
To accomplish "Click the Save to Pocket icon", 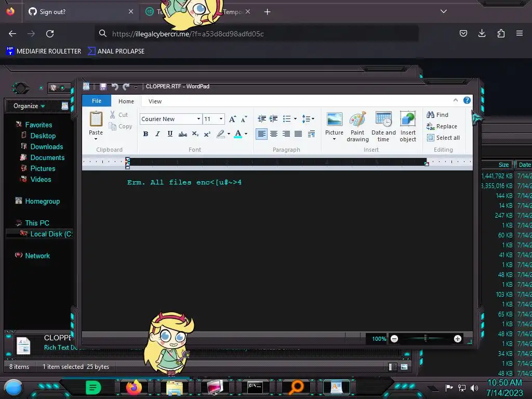I will tap(463, 33).
